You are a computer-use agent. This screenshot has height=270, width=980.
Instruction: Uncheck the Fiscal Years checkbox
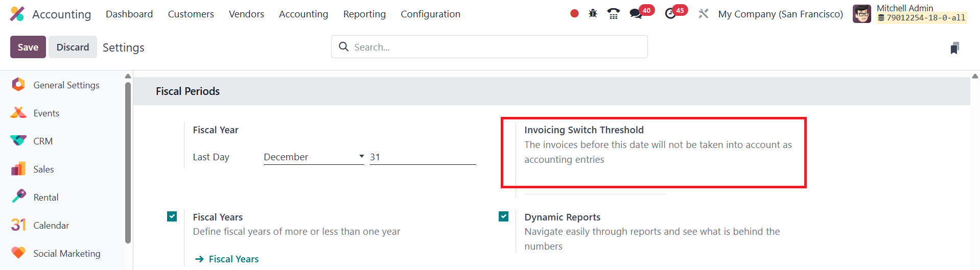[x=172, y=216]
